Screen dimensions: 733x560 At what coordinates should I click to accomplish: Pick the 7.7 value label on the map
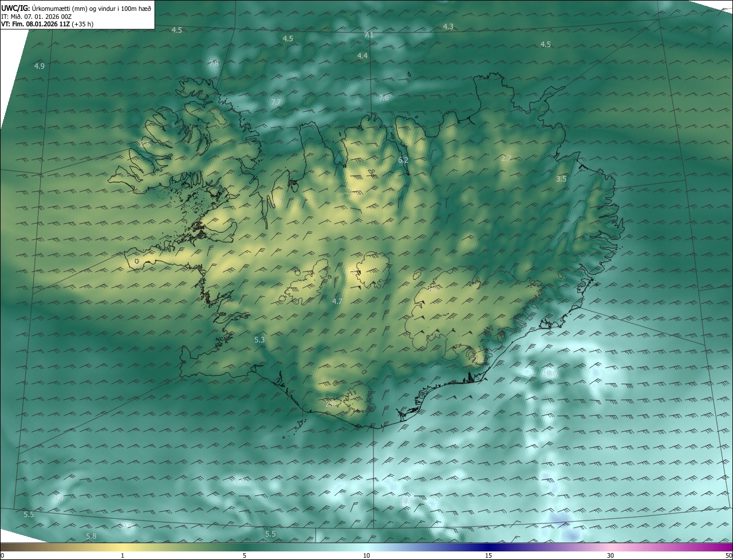[276, 102]
